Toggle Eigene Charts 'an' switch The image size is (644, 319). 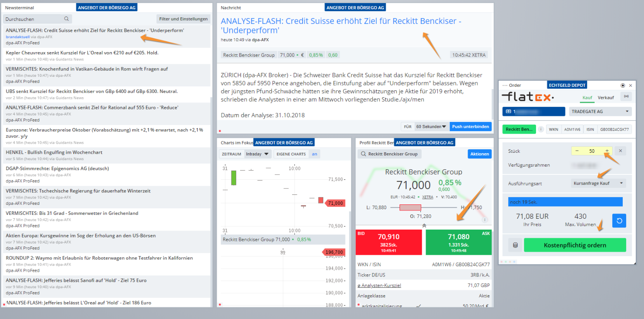[314, 154]
